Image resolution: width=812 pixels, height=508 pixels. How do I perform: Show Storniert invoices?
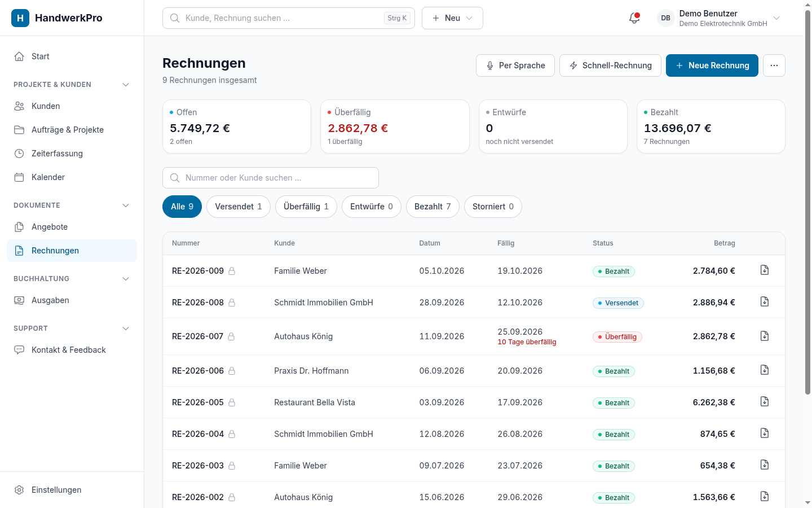click(493, 207)
